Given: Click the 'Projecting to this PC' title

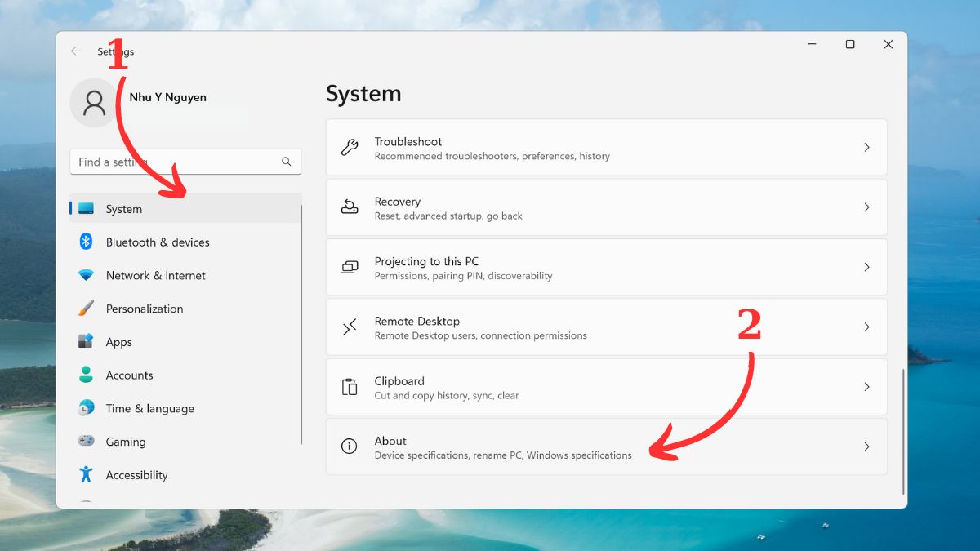Looking at the screenshot, I should click(x=427, y=261).
